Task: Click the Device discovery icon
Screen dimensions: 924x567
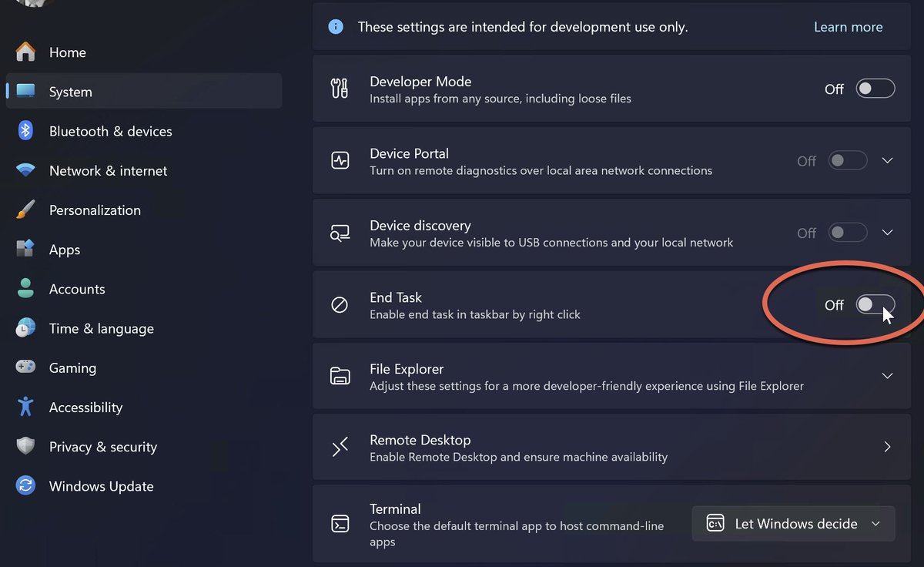Action: [340, 232]
